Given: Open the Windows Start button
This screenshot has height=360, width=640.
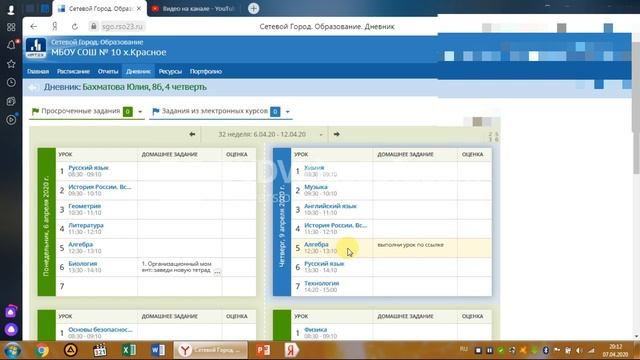Looking at the screenshot, I should (12, 350).
